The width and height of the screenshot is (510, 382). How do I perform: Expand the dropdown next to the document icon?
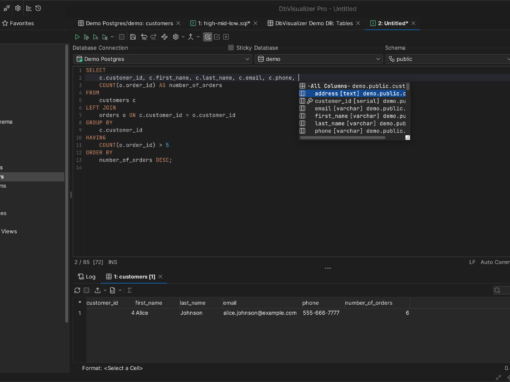[x=120, y=290]
